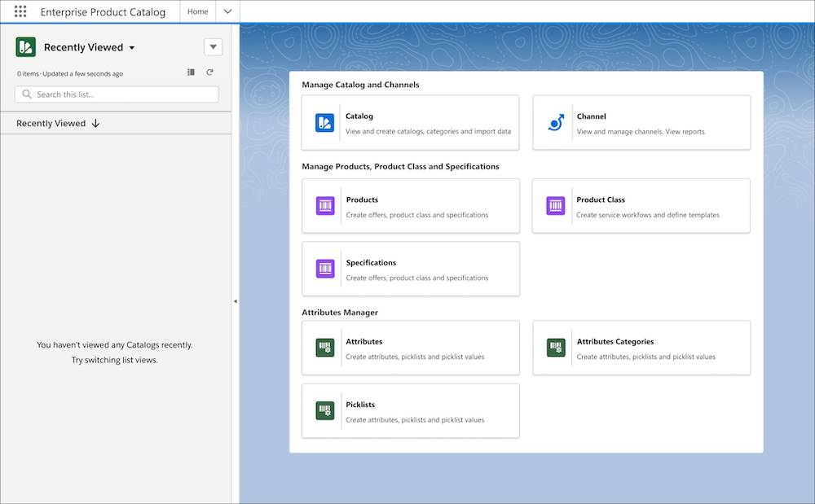Viewport: 815px width, 504px height.
Task: Refresh the Recently Viewed list
Action: pyautogui.click(x=209, y=72)
